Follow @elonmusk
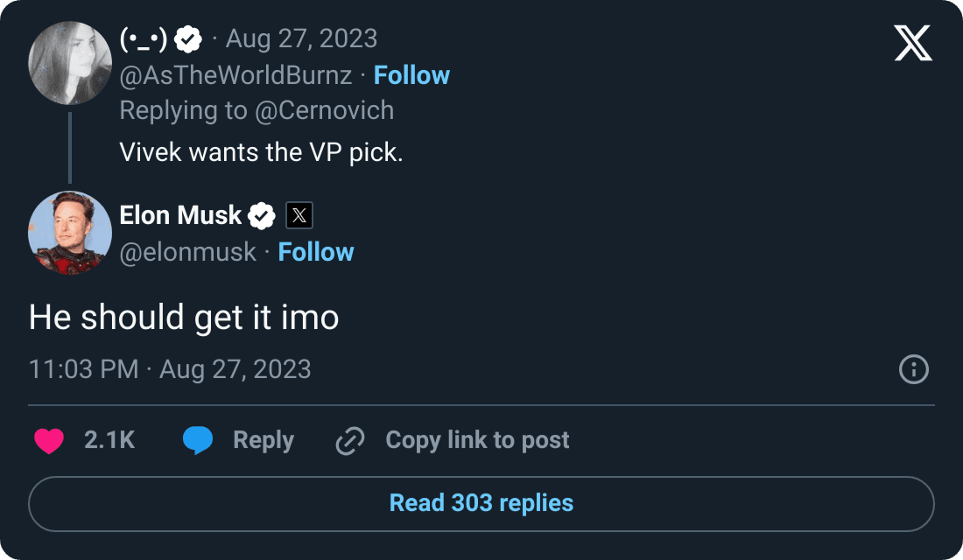963x560 pixels. (316, 252)
